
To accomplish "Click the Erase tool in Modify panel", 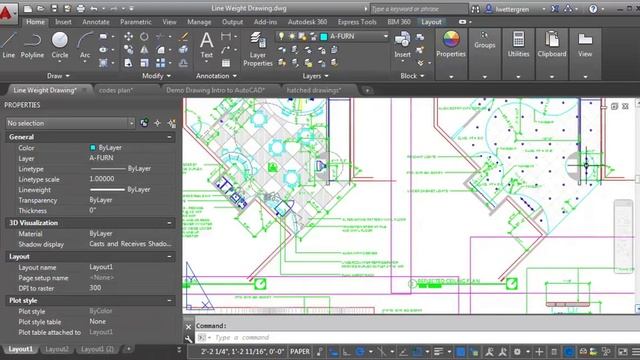I will 184,37.
